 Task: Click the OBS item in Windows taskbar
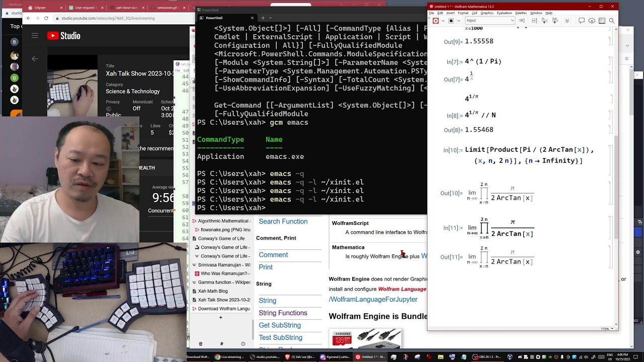coord(487,357)
